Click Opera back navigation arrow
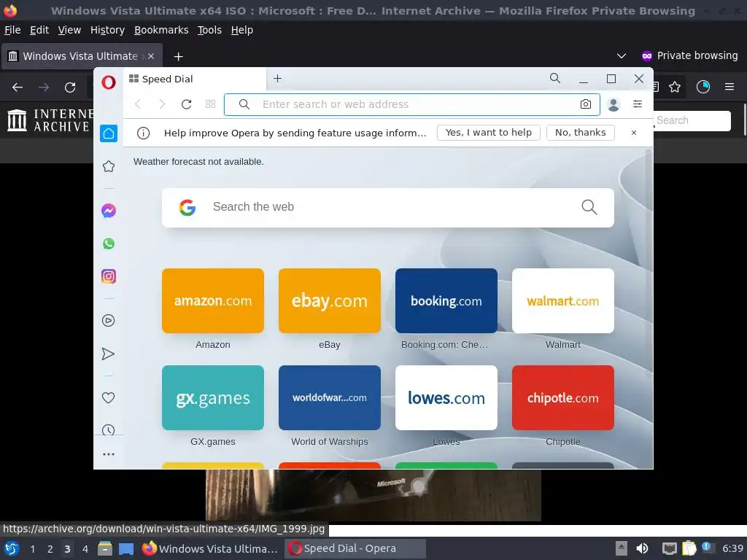The image size is (747, 560). coord(138,104)
